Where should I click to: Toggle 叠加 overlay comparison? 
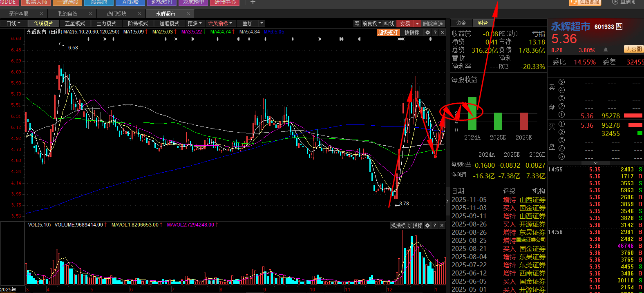(x=248, y=23)
